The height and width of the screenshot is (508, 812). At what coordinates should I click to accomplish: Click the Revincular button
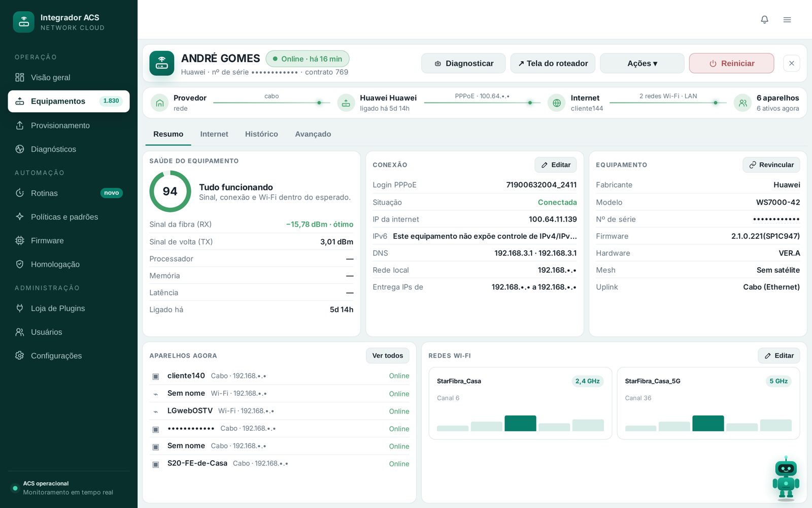click(x=771, y=165)
